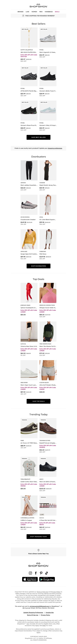Open the TikTok social icon
The width and height of the screenshot is (77, 644).
(x=47, y=573)
